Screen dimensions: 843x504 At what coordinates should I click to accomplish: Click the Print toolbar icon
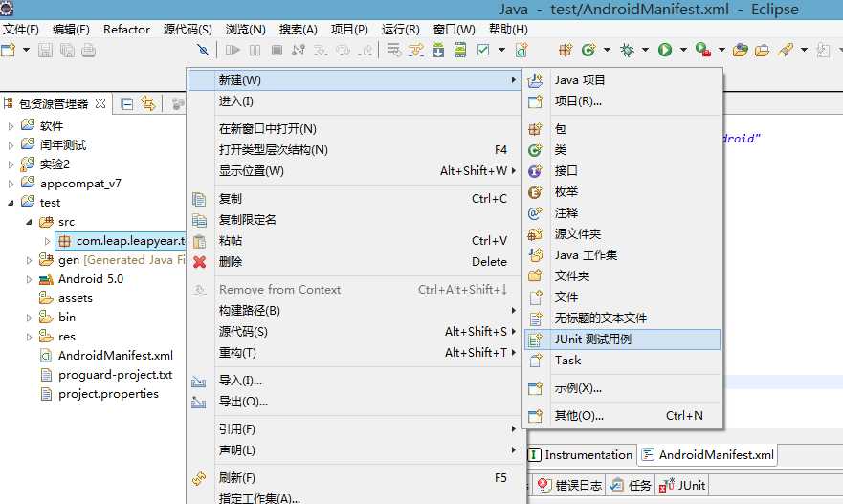[x=88, y=51]
